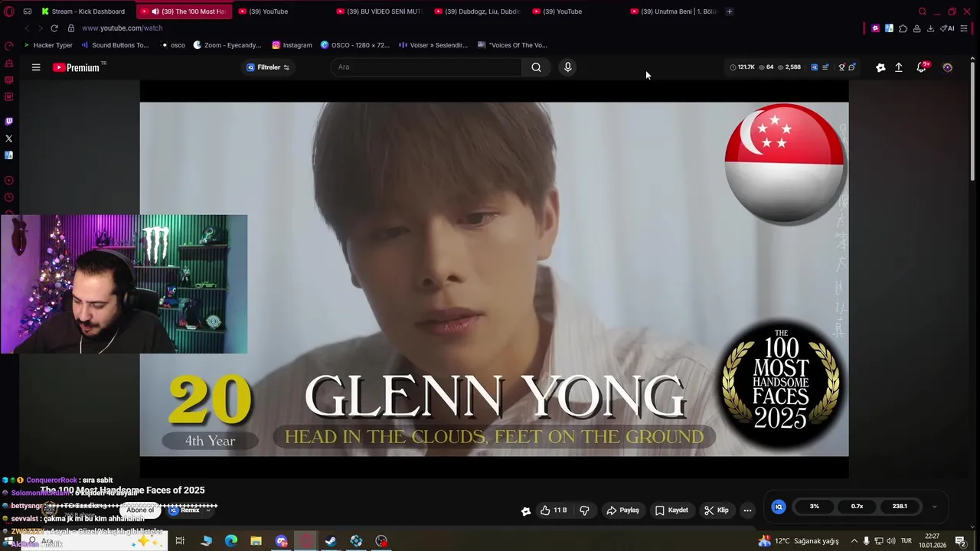Open X (Twitter) from the Opera sidebar
This screenshot has height=551, width=980.
point(9,139)
